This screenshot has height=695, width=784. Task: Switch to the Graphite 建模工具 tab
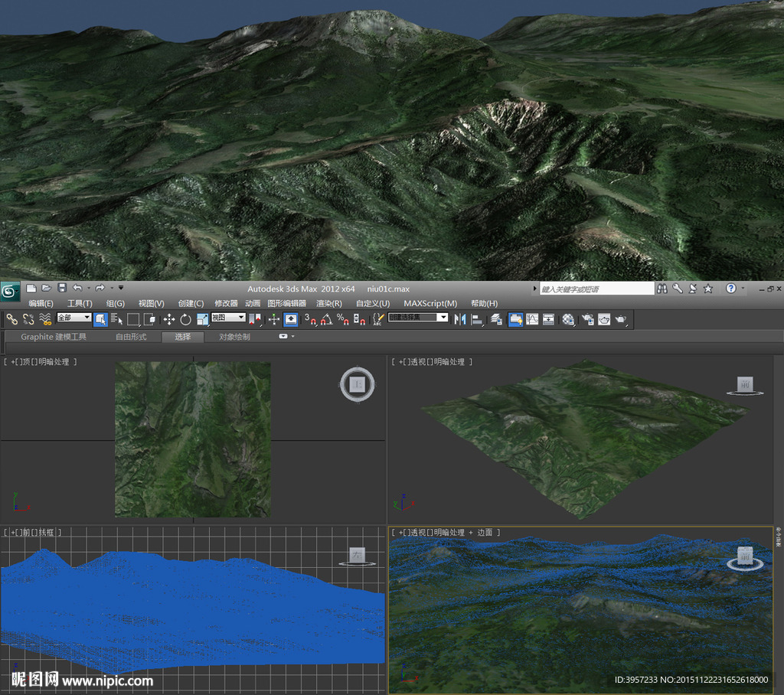tap(54, 337)
